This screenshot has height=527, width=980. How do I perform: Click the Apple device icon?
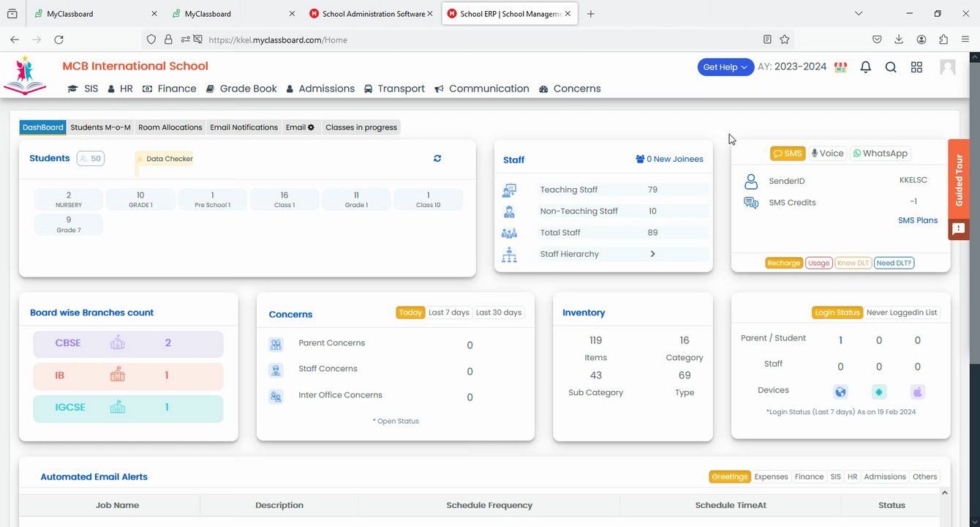click(918, 392)
